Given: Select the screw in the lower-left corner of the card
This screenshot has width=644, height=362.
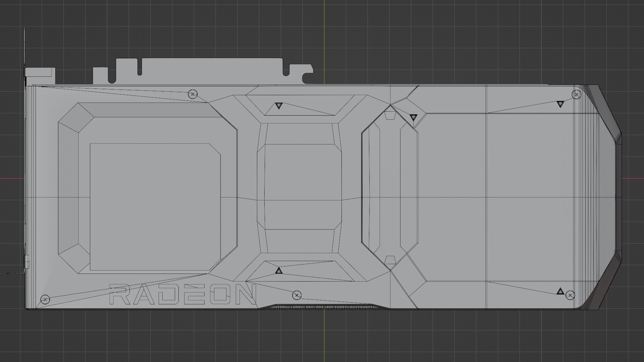Looking at the screenshot, I should (x=45, y=299).
